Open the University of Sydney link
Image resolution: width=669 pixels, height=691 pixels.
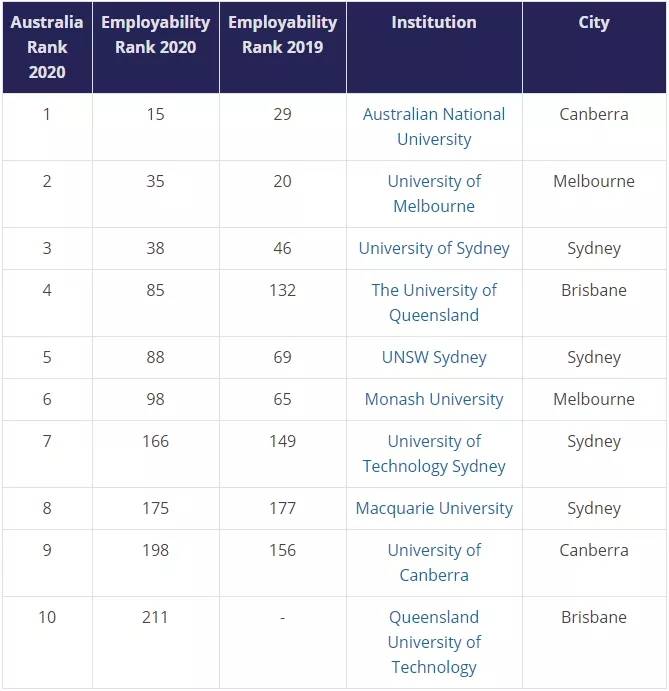coord(434,248)
